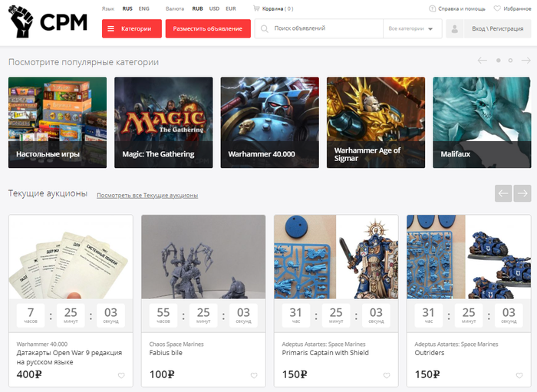
Task: Click Вход \ Регистрация
Action: (x=497, y=28)
